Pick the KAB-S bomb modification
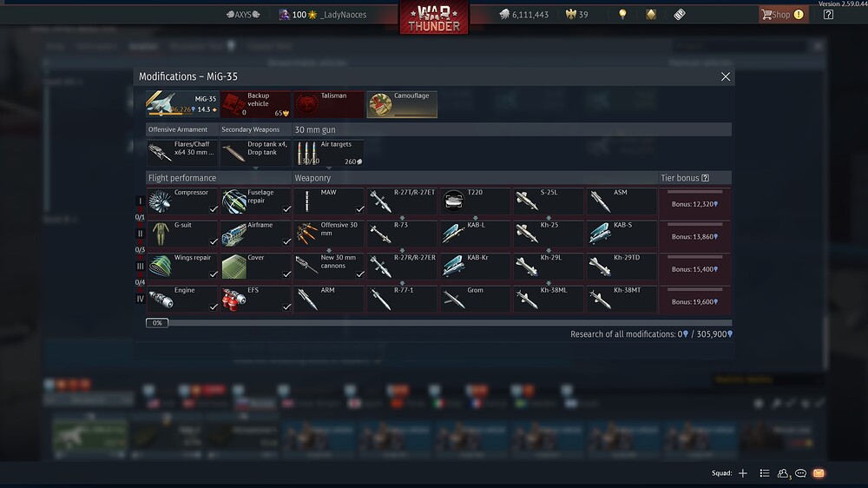 click(622, 234)
